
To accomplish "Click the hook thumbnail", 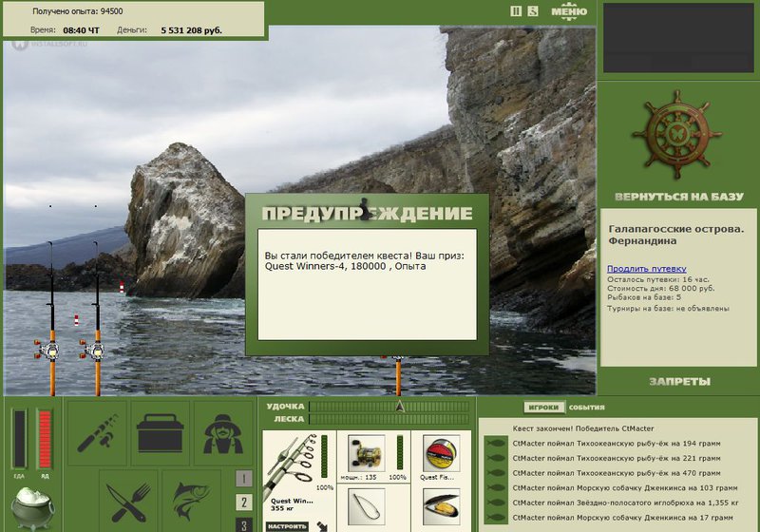I will tap(367, 506).
